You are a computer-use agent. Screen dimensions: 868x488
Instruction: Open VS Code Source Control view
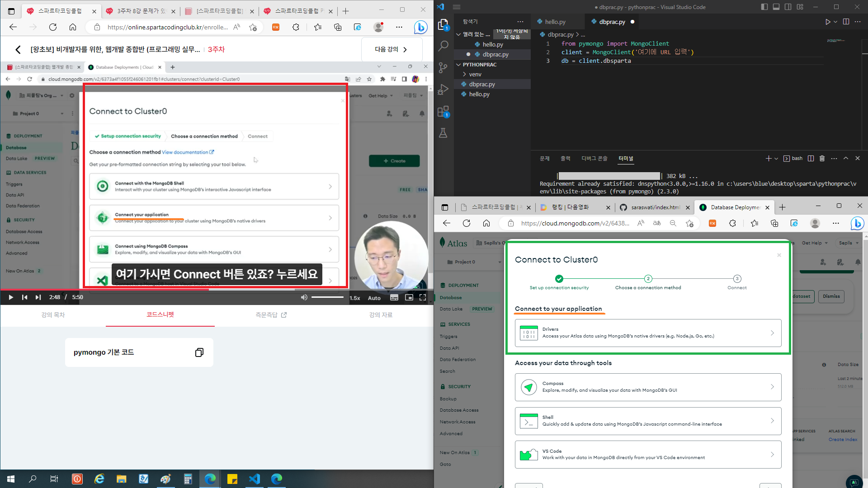tap(443, 68)
